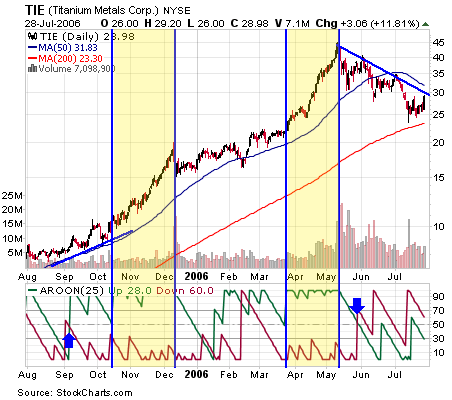This screenshot has height=400, width=452.
Task: Click the change value '+3.06 (+11.81%)'
Action: (379, 24)
